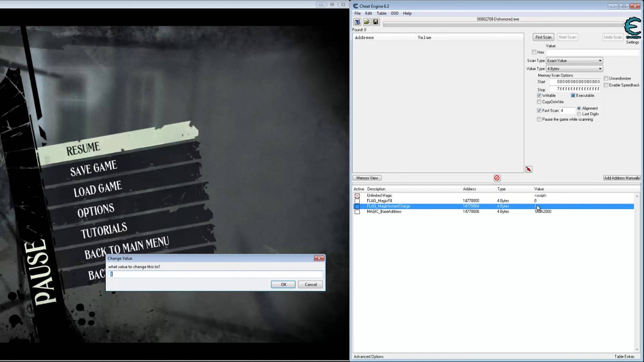The width and height of the screenshot is (644, 362).
Task: Toggle the Executable checkbox
Action: (573, 96)
